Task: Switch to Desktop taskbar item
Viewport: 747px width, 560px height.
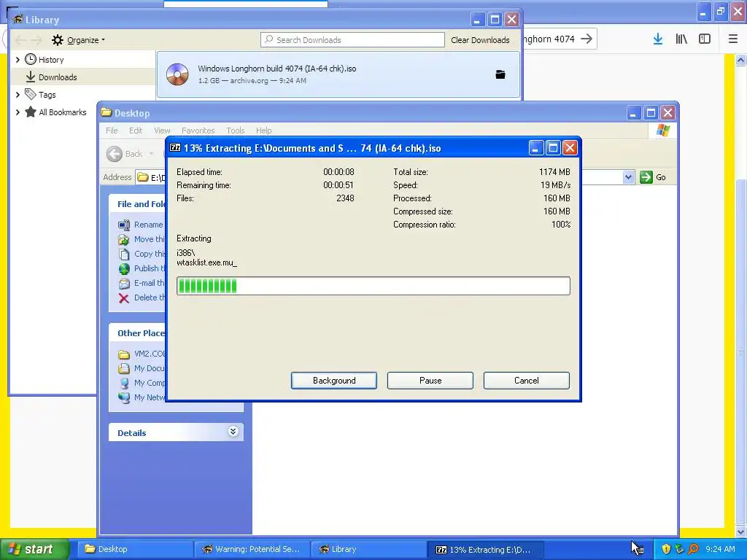Action: [x=135, y=549]
